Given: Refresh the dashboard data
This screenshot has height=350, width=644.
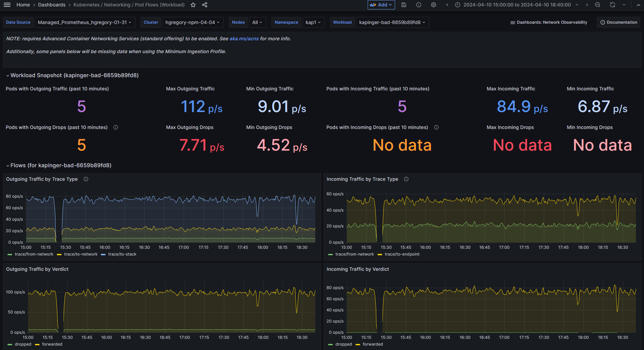Looking at the screenshot, I should click(613, 5).
